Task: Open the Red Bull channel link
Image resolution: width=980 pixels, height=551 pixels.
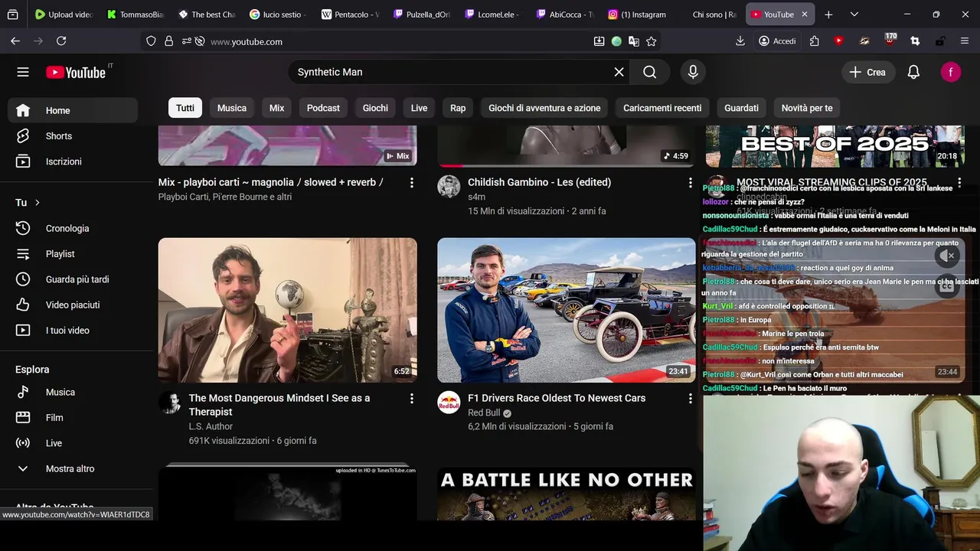Action: (x=484, y=412)
